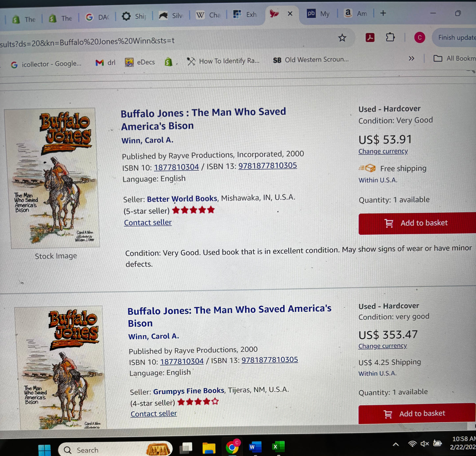The width and height of the screenshot is (476, 456).
Task: Click the Windows Start button
Action: pyautogui.click(x=45, y=448)
